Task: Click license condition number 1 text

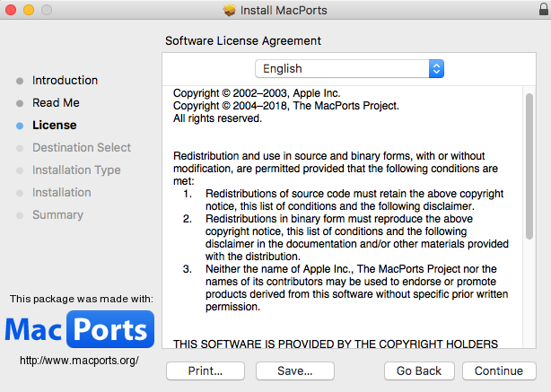Action: point(354,200)
